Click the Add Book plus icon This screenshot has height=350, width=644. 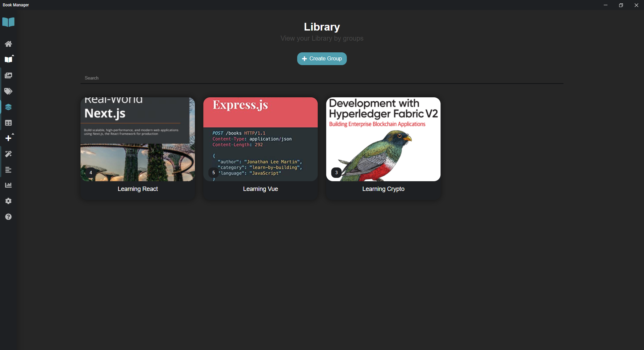[8, 138]
